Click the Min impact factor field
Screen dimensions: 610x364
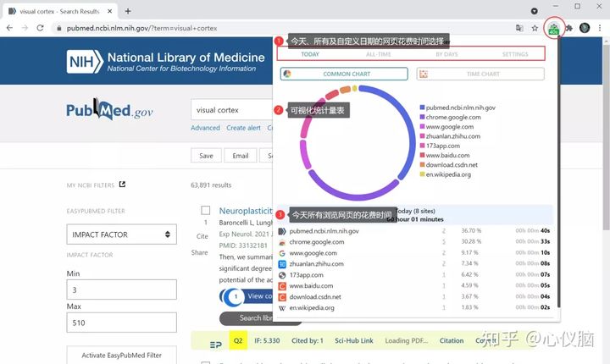tap(121, 290)
